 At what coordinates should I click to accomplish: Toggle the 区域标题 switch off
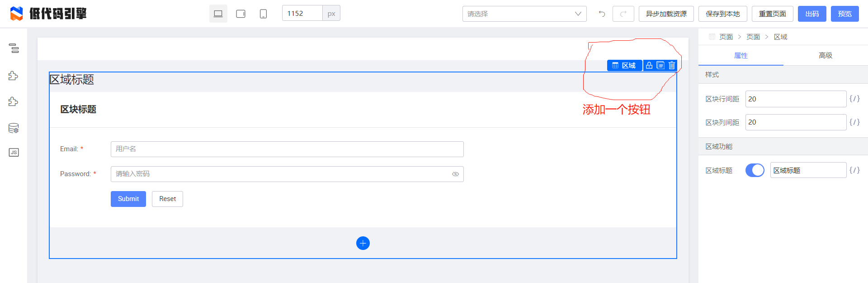click(755, 170)
